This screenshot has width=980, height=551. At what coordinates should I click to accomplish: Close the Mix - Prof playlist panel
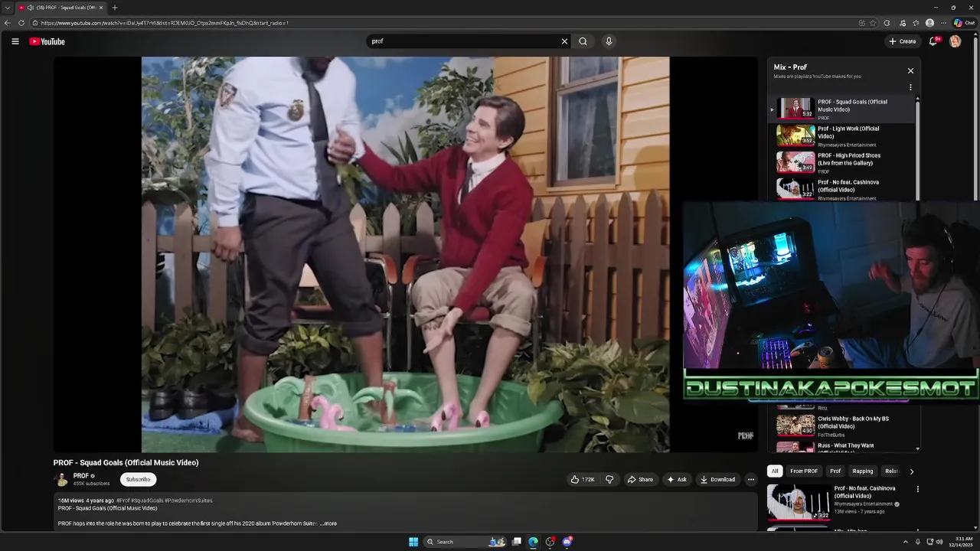pos(910,70)
